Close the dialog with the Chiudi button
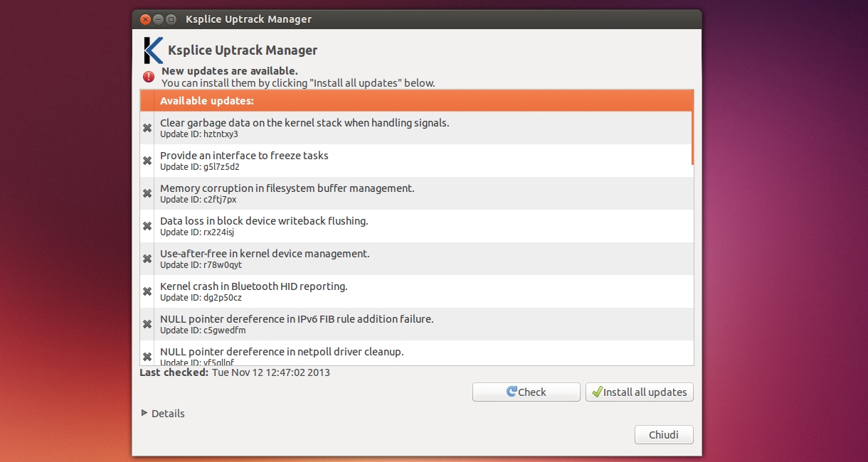Viewport: 868px width, 462px height. [663, 435]
